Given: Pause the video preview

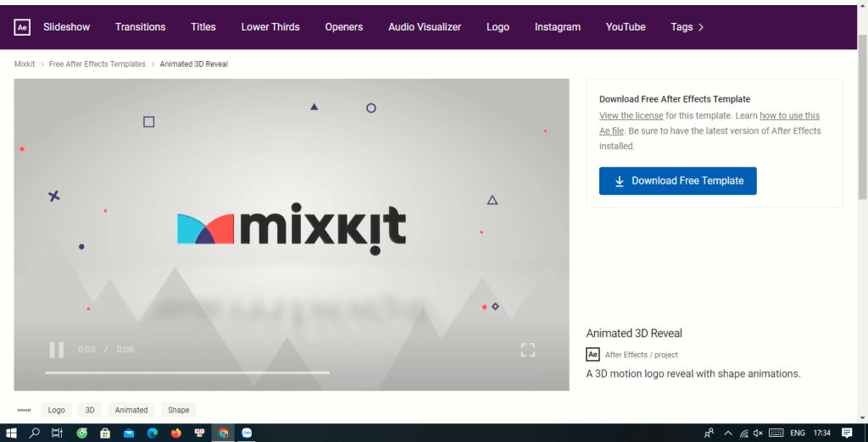Looking at the screenshot, I should coord(57,350).
